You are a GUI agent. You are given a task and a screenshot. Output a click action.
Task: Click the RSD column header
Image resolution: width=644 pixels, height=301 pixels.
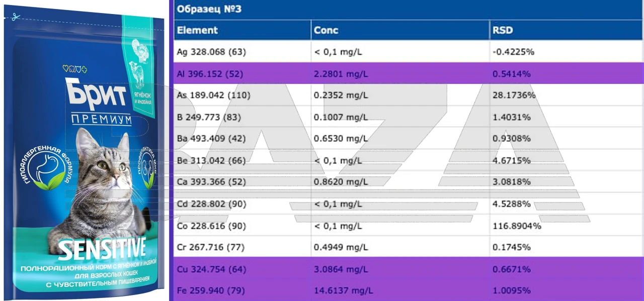tap(503, 30)
